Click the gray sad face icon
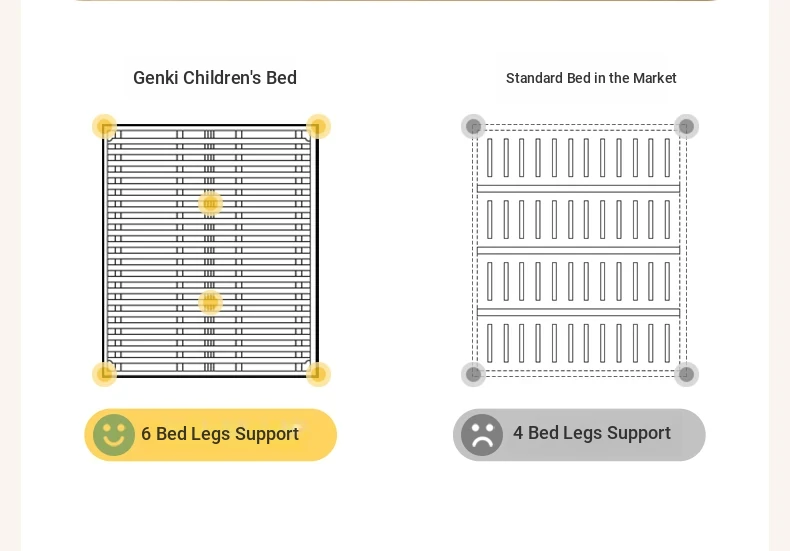This screenshot has height=551, width=790. click(482, 435)
